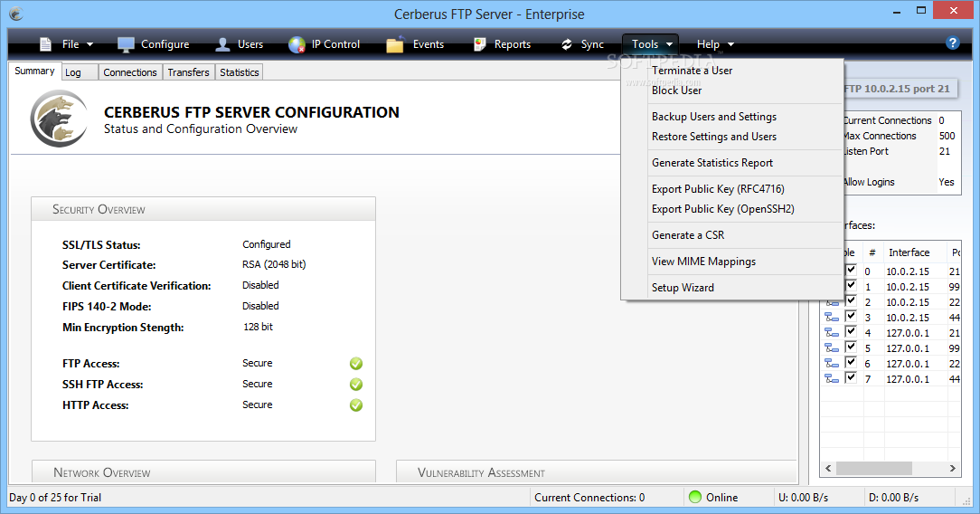Toggle checkbox for interface 5

tap(851, 347)
